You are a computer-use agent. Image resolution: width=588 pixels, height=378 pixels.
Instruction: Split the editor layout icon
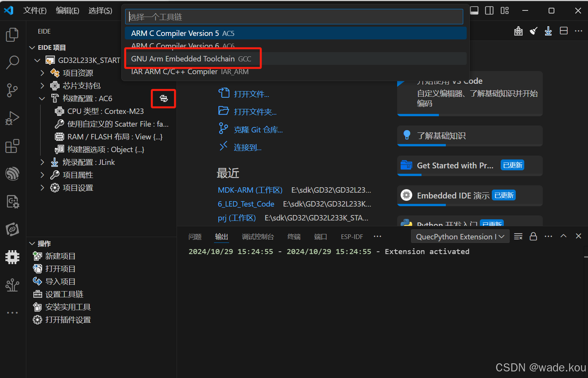pos(564,31)
